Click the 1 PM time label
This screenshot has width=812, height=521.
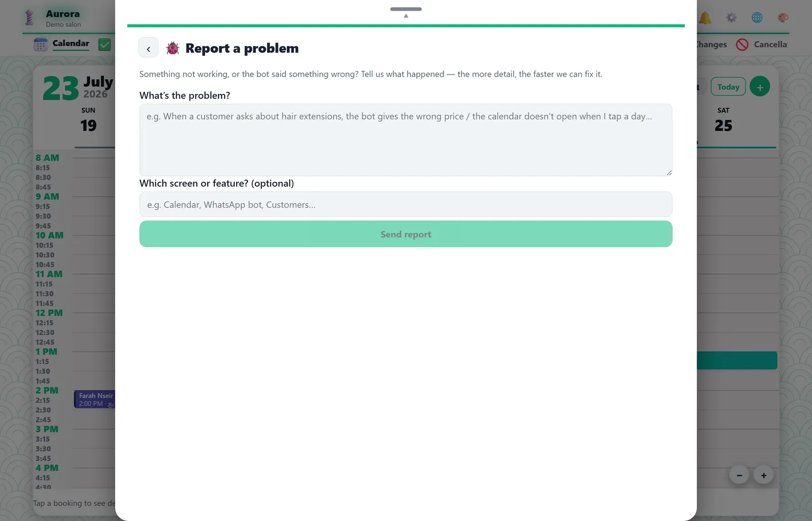point(46,352)
